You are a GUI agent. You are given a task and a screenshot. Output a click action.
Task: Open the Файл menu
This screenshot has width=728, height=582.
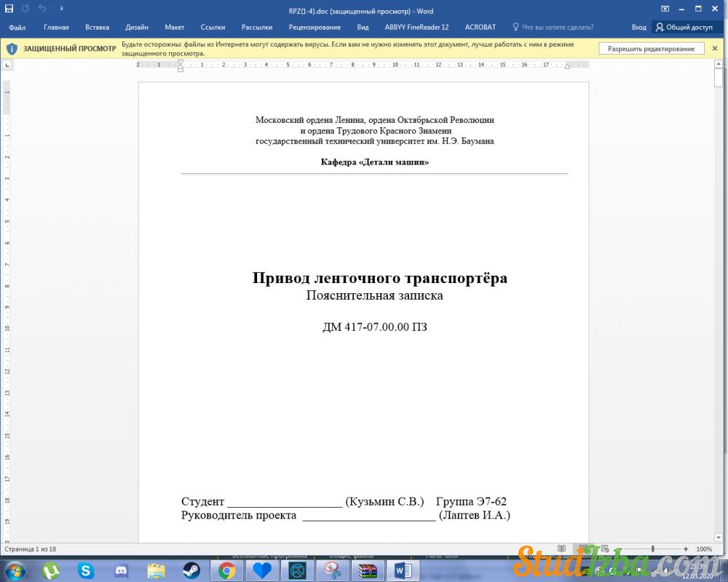(x=17, y=28)
